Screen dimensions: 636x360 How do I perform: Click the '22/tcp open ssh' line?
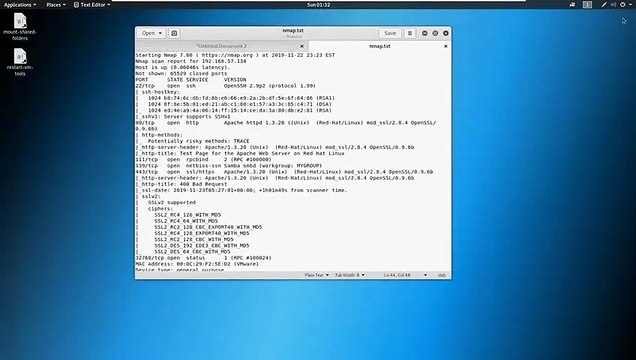pyautogui.click(x=226, y=86)
